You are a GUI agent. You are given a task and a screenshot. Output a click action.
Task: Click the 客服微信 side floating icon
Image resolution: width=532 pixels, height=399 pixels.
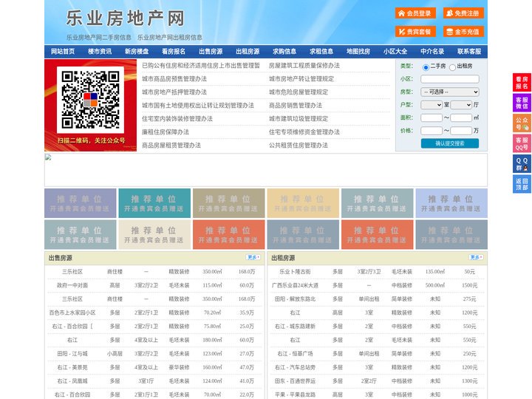pos(522,103)
